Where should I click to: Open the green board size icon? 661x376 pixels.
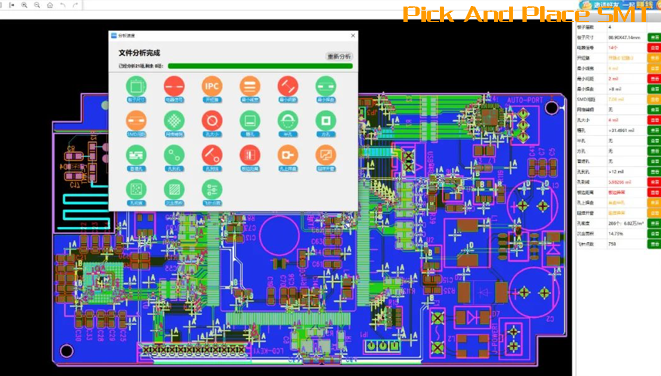[x=136, y=86]
